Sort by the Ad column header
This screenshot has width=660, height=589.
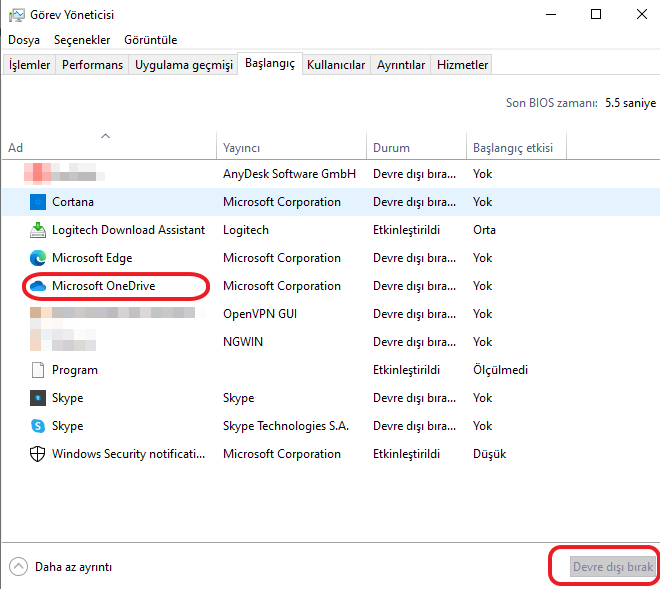point(109,146)
